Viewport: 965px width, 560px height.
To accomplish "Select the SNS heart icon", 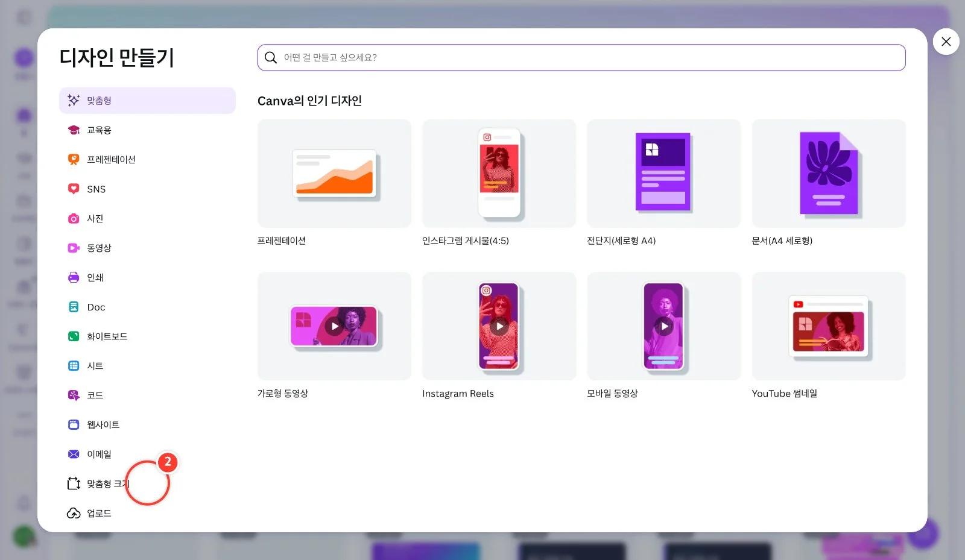I will tap(74, 189).
